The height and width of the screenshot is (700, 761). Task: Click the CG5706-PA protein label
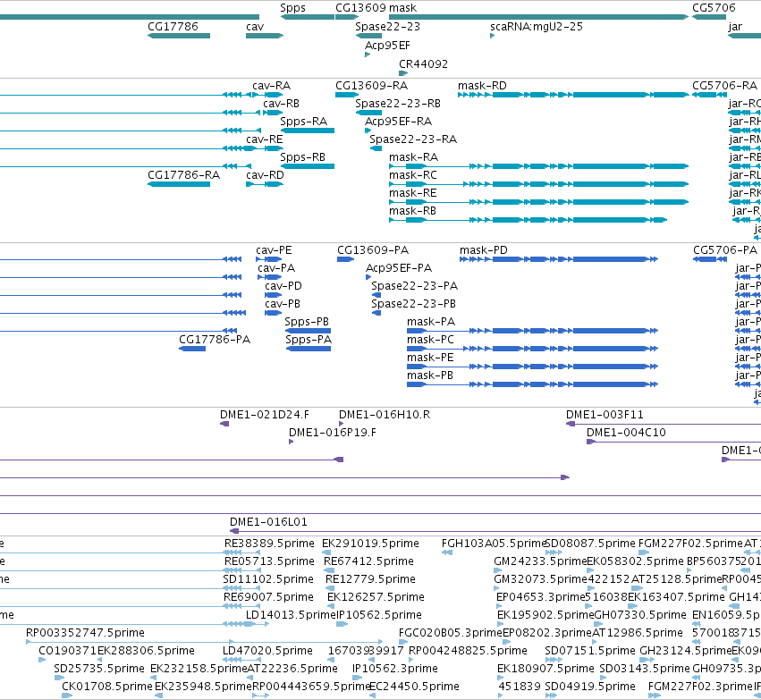click(725, 249)
